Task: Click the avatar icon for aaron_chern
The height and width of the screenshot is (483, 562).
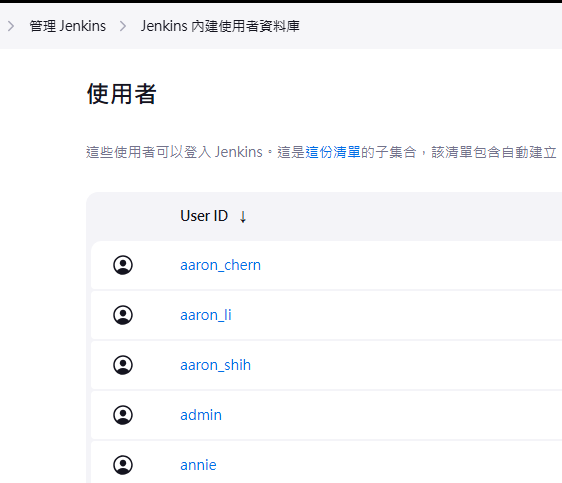Action: coord(123,265)
